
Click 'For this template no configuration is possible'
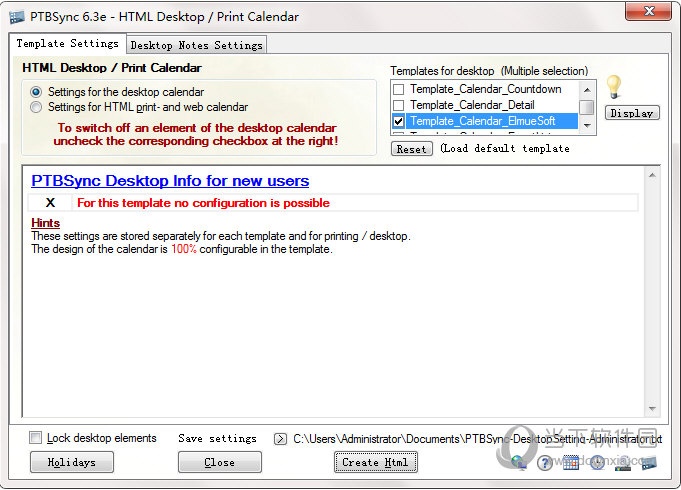point(203,203)
